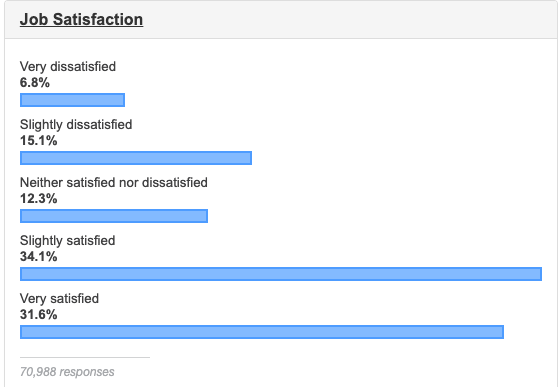Click the 15.1% percentage value

38,141
